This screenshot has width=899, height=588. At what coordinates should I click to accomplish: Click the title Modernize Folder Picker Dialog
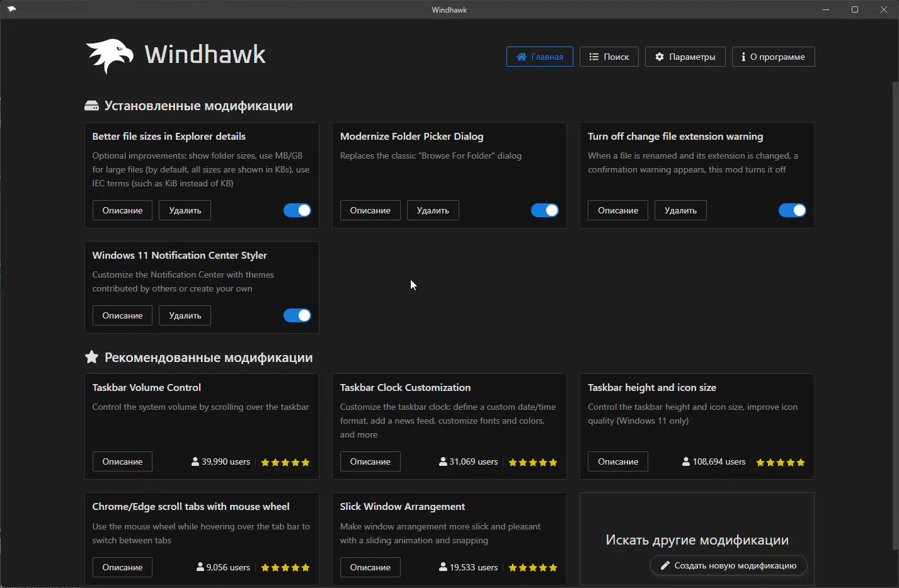pyautogui.click(x=411, y=136)
